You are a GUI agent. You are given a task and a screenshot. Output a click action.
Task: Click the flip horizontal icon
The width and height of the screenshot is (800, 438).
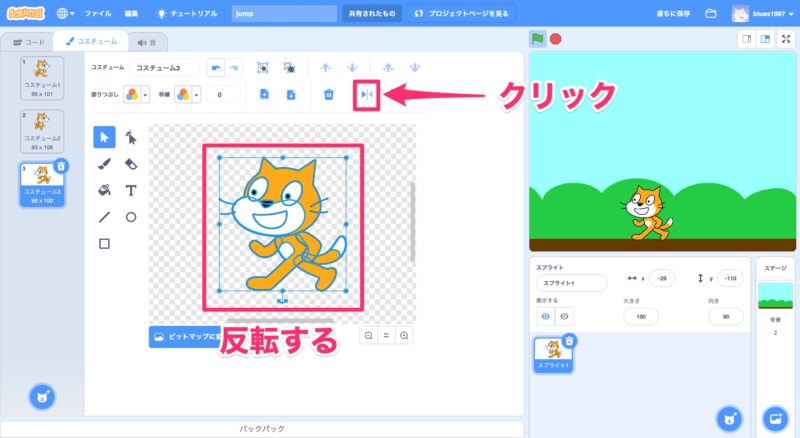pyautogui.click(x=366, y=94)
